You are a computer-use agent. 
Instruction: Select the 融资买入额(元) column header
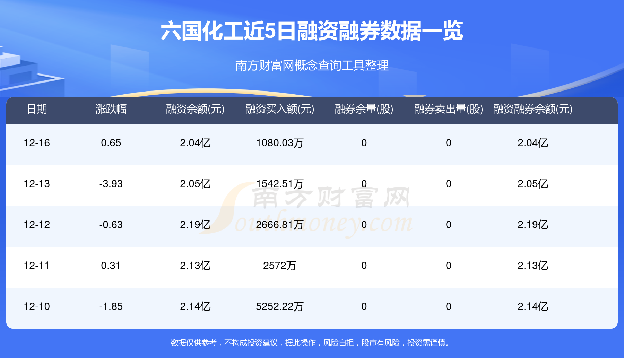[x=280, y=109]
